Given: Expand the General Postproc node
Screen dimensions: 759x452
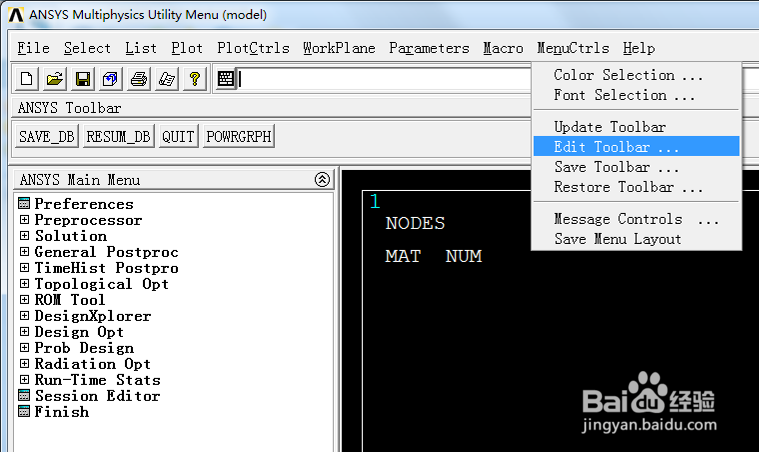Looking at the screenshot, I should click(24, 252).
